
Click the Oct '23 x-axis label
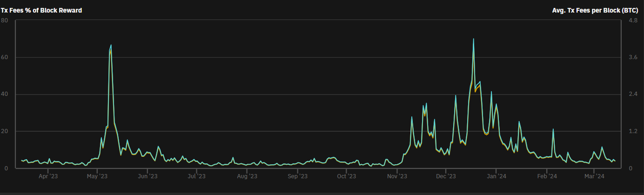click(x=346, y=176)
